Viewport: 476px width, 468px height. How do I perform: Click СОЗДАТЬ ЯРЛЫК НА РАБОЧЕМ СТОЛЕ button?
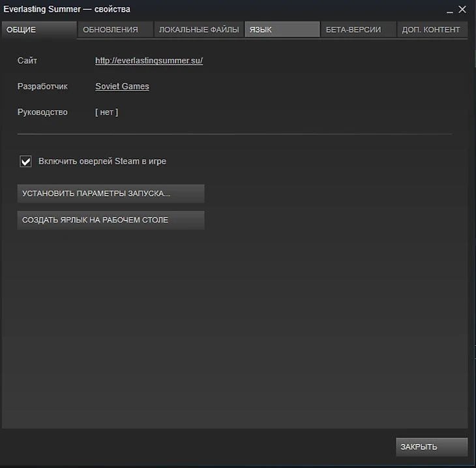pos(111,220)
